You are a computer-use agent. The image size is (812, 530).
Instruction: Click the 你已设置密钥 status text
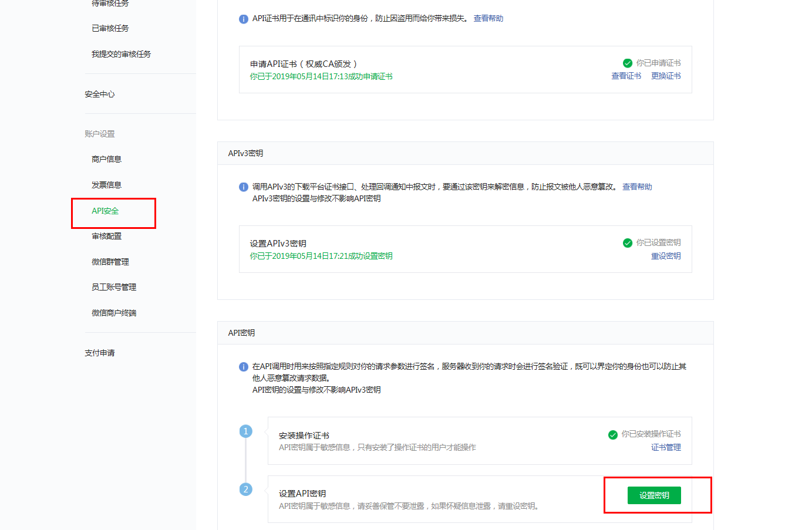pos(659,242)
